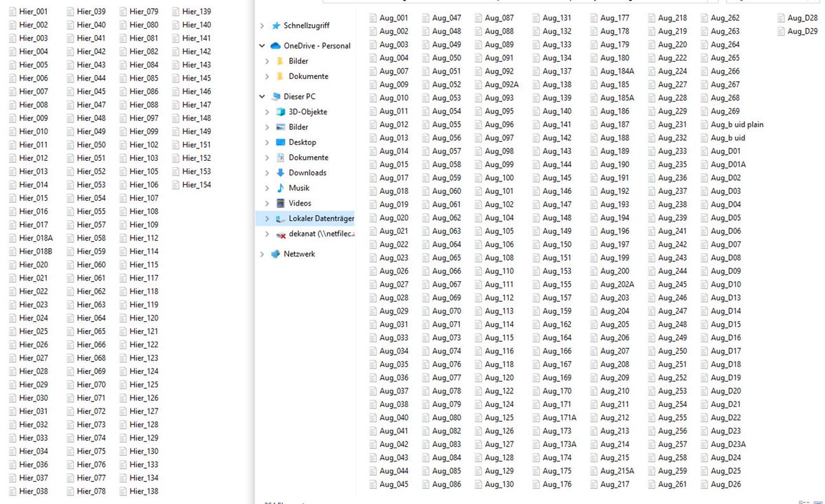Image resolution: width=825 pixels, height=504 pixels.
Task: Open the Downloads folder entry
Action: [x=307, y=173]
